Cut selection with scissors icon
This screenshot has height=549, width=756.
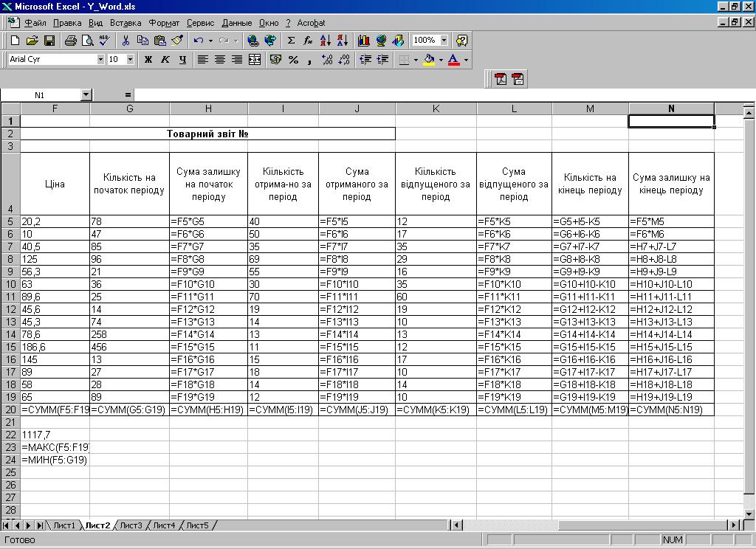(126, 41)
